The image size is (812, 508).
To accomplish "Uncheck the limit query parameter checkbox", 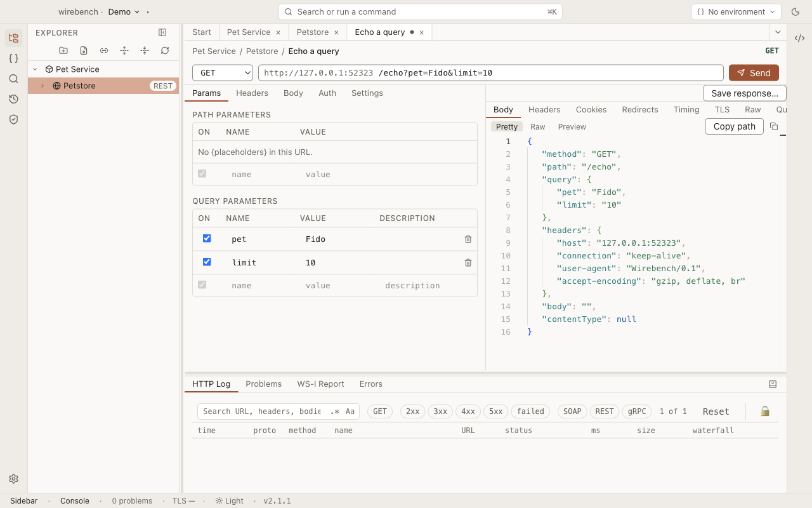I will click(x=207, y=262).
